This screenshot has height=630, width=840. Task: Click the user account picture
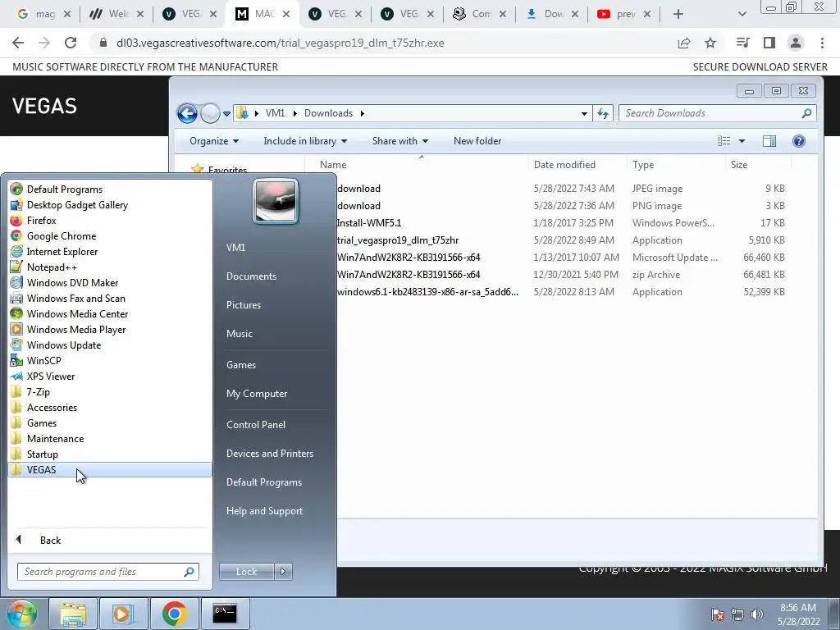pos(276,201)
